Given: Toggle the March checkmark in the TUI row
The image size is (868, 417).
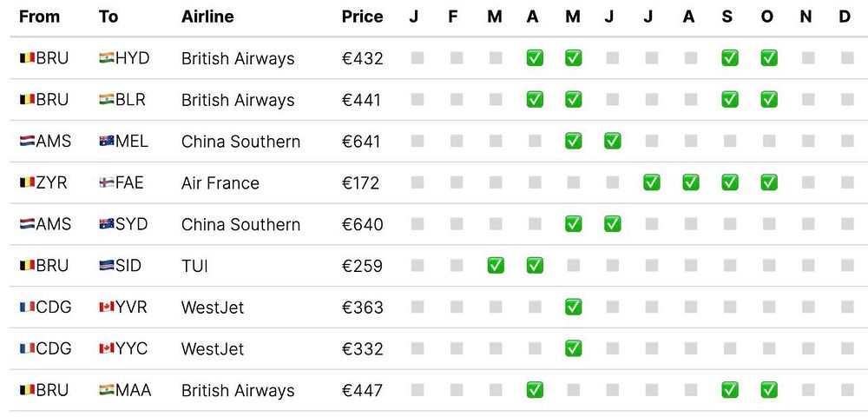Looking at the screenshot, I should [496, 266].
